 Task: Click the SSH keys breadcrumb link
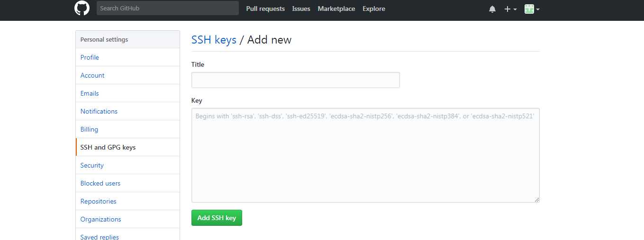tap(214, 40)
